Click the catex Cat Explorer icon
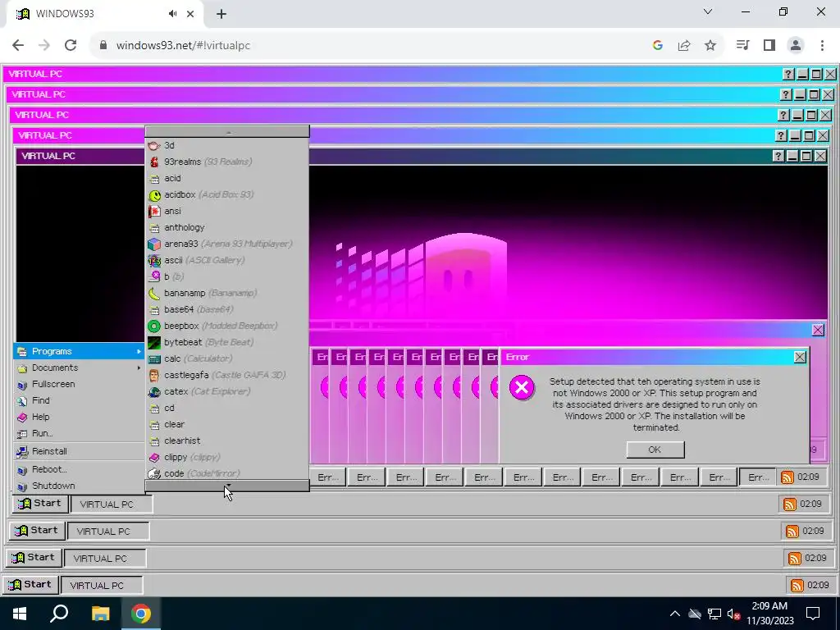Image resolution: width=840 pixels, height=630 pixels. pos(154,391)
